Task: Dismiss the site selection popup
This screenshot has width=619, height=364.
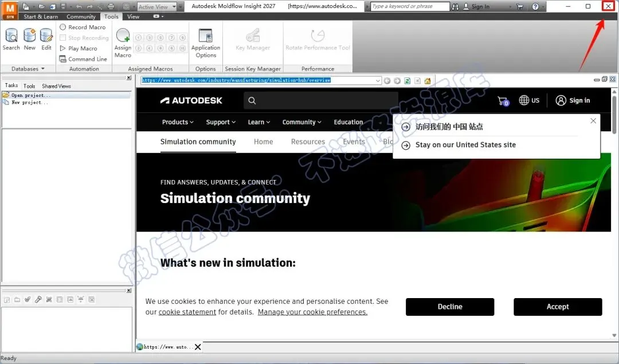Action: (x=593, y=121)
